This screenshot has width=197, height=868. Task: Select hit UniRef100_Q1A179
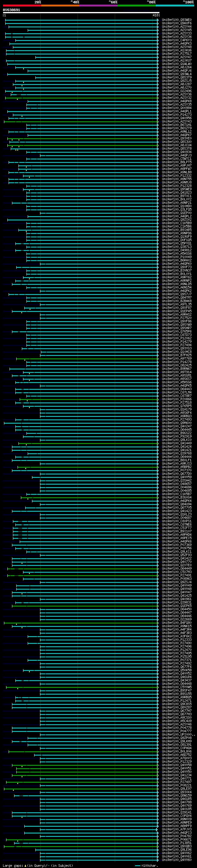click(x=177, y=410)
